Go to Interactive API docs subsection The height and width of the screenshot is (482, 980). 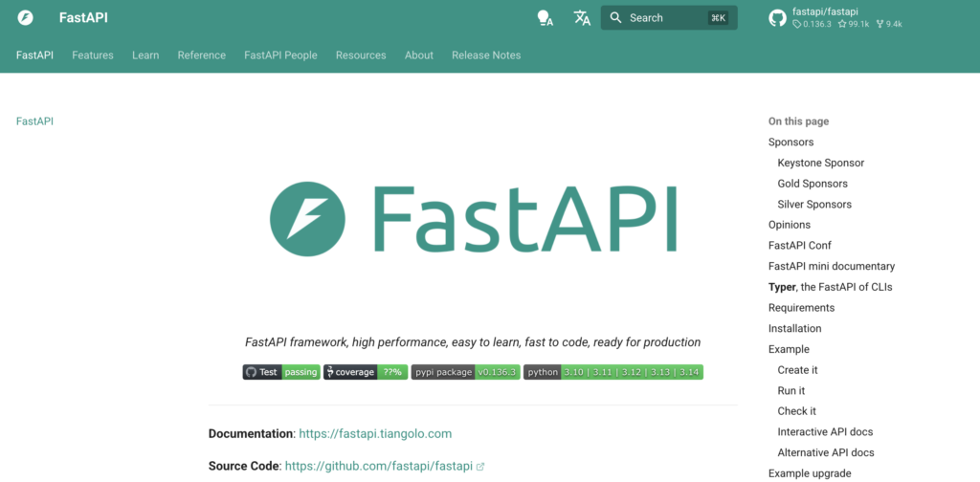pos(825,431)
